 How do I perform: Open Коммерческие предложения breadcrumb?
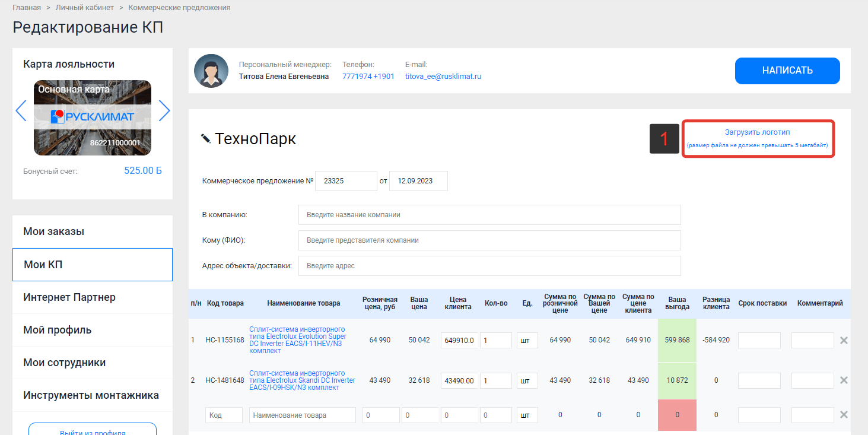(x=179, y=8)
